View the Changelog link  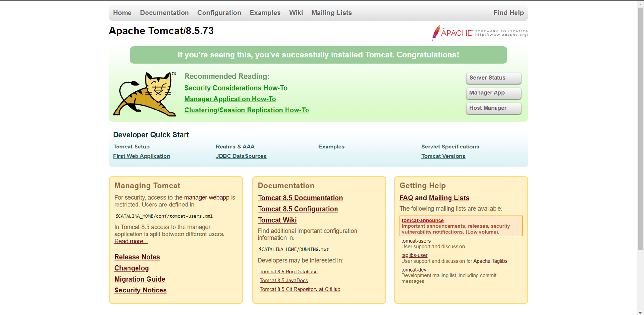(131, 268)
